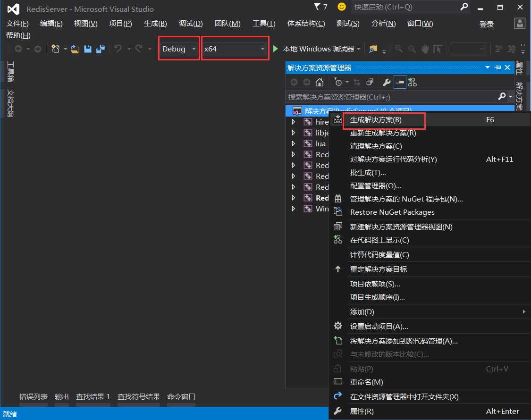The image size is (531, 420).
Task: Click the 登录 sign-in link
Action: [x=487, y=24]
